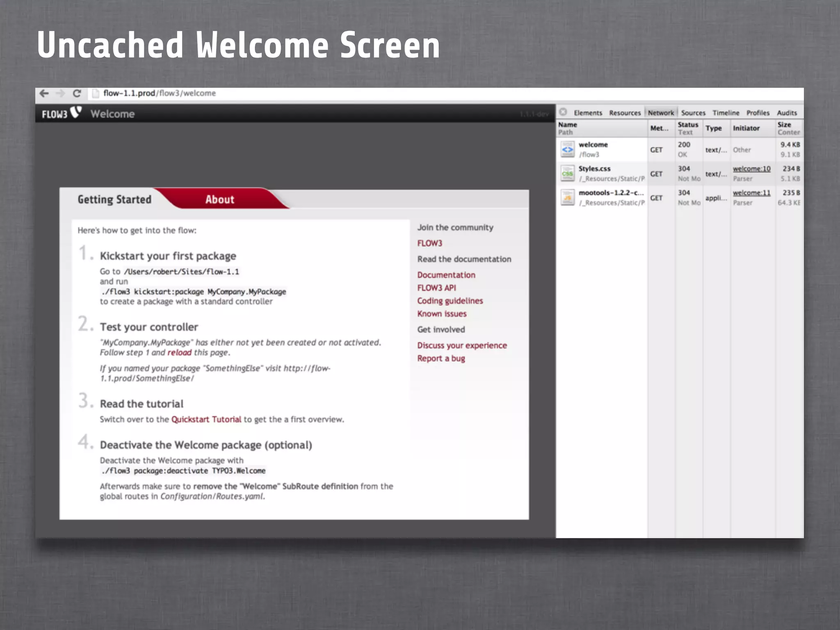Sort by the Size column header

pyautogui.click(x=789, y=128)
